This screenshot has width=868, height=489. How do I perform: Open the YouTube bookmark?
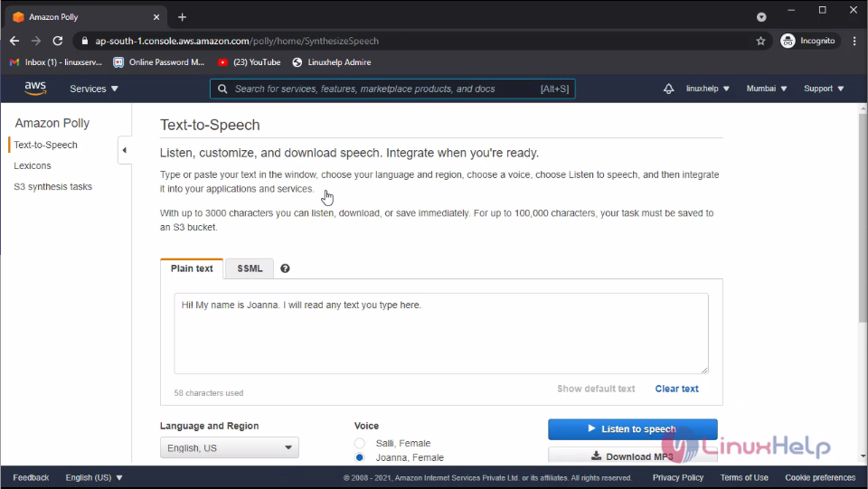(x=250, y=62)
